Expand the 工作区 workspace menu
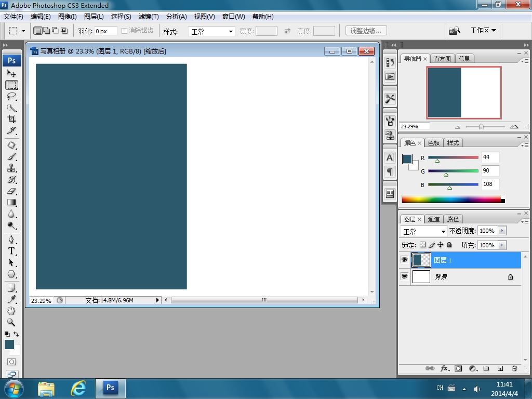532x399 pixels. point(483,31)
